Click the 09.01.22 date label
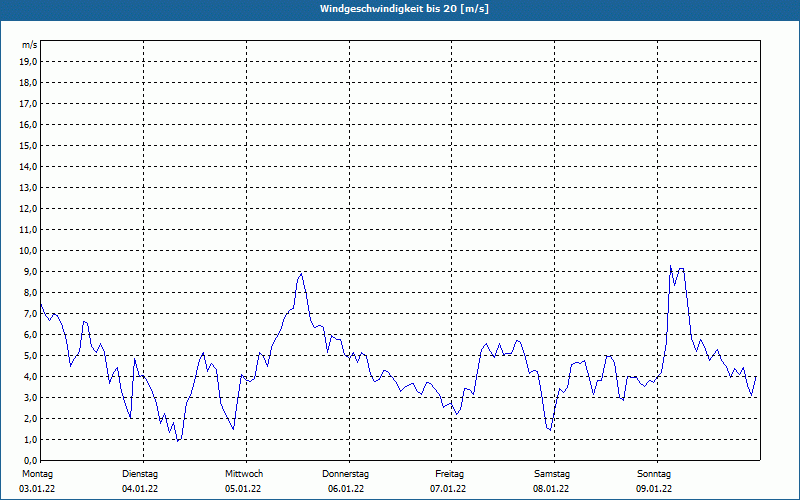 coord(654,489)
